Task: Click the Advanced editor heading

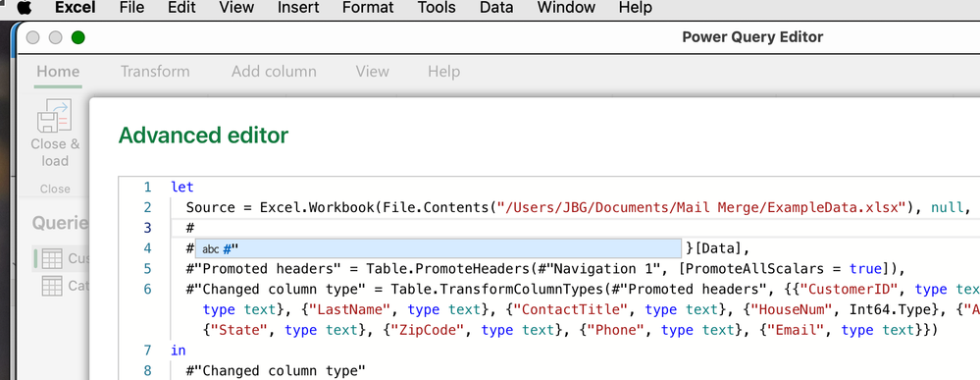Action: pos(204,135)
